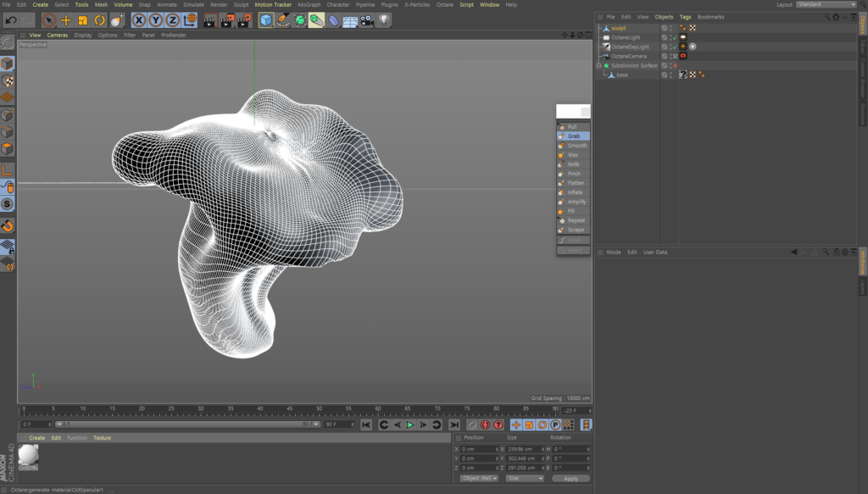Select the OctSpecular material thumbnail
868x494 pixels.
[x=29, y=455]
